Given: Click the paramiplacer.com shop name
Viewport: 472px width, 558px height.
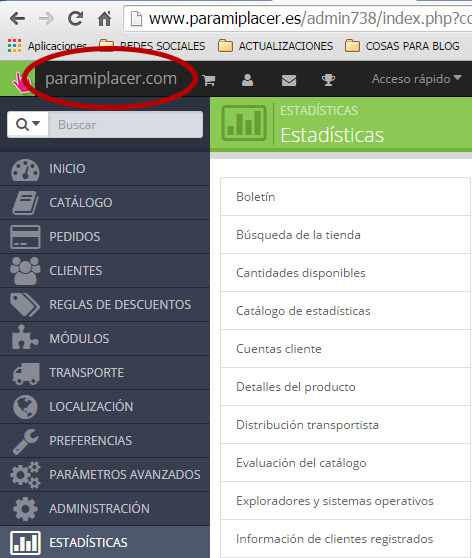Looking at the screenshot, I should click(111, 79).
